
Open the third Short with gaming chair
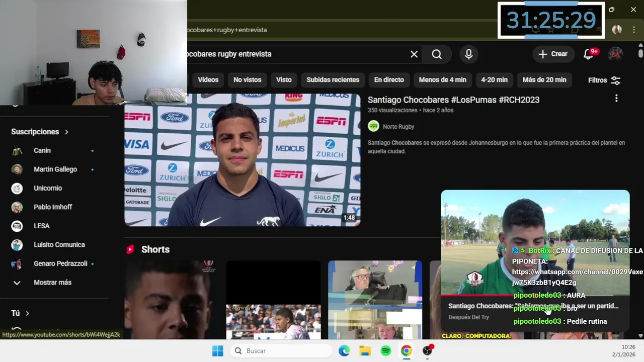375,300
